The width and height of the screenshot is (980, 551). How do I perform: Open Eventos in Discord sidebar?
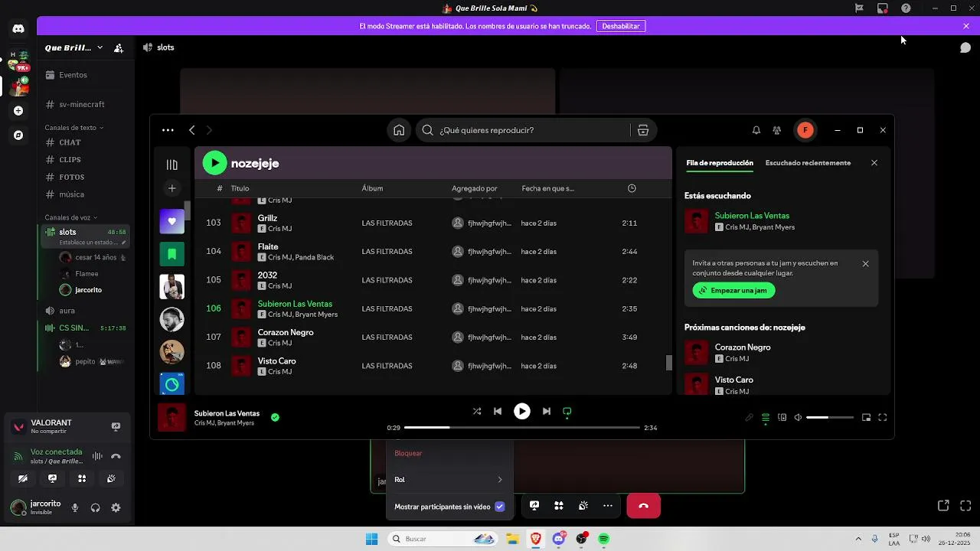(x=85, y=75)
